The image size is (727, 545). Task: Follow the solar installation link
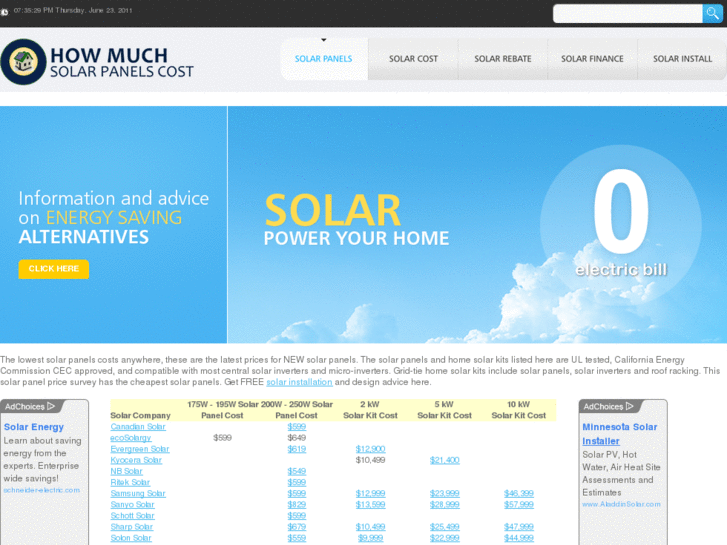tap(299, 382)
